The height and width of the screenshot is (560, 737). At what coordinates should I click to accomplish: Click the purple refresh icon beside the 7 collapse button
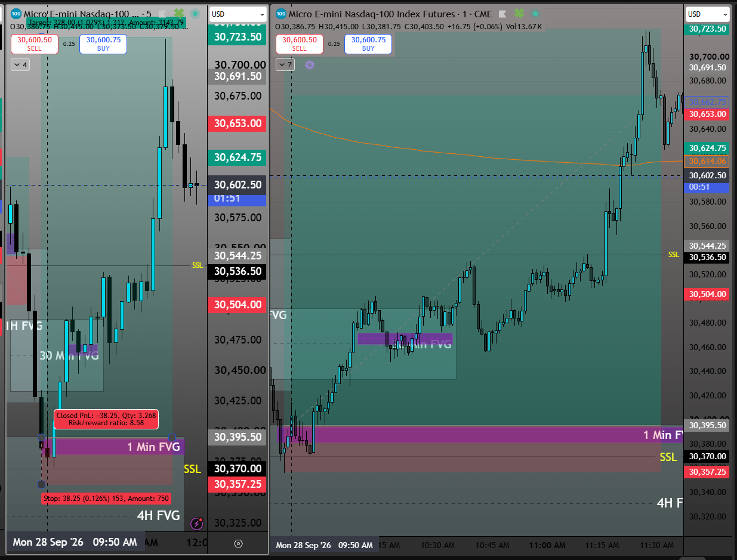309,64
